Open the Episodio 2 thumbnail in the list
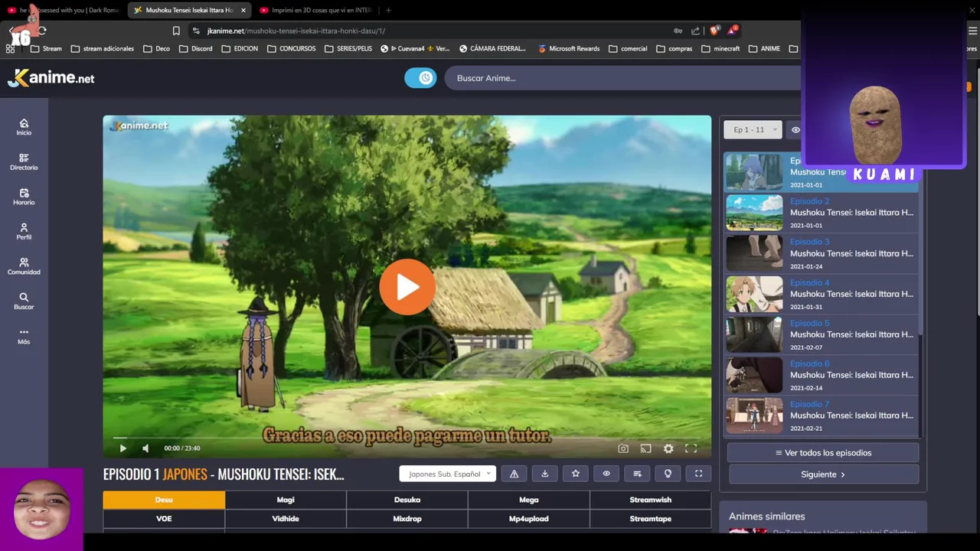The image size is (980, 551). click(754, 213)
